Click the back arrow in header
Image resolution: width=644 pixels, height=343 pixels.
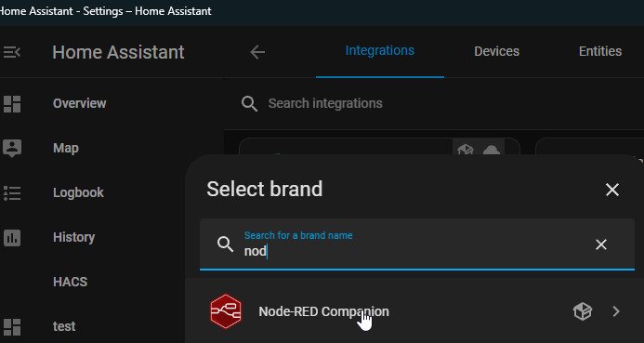(x=257, y=52)
